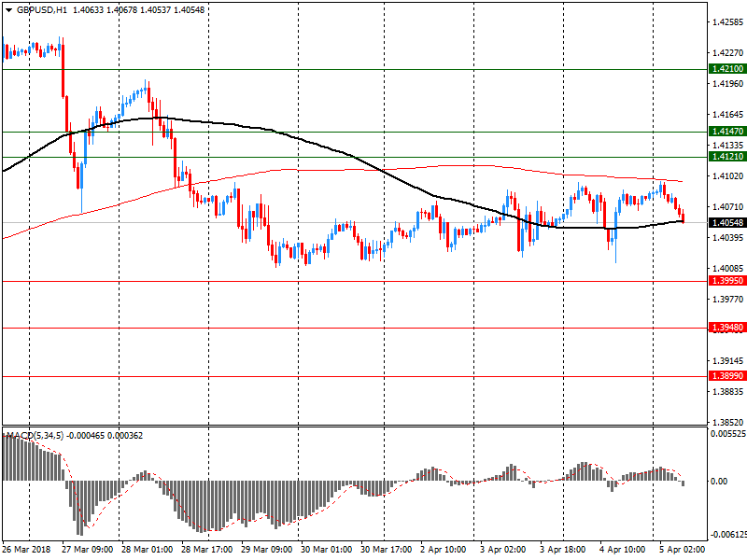Click the 1.41960 price scale value

click(x=728, y=83)
